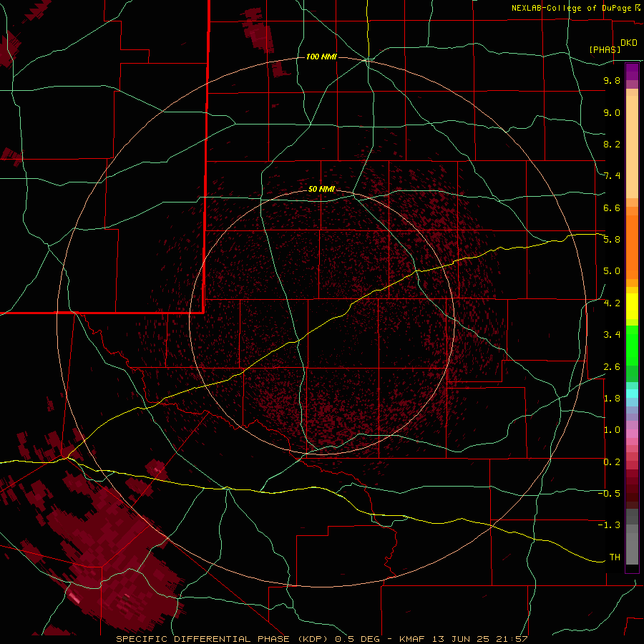The image size is (644, 644).
Task: Pick the cyan band of the color bar
Action: 632,394
